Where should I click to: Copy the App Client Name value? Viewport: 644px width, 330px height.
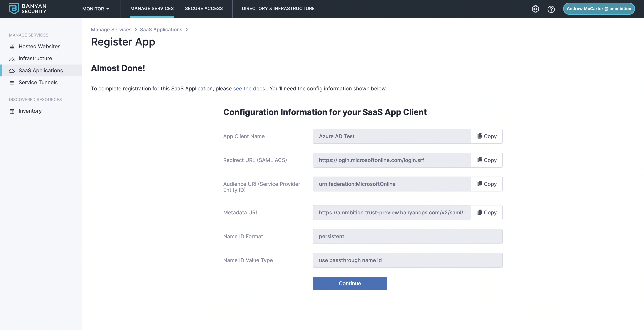[487, 136]
